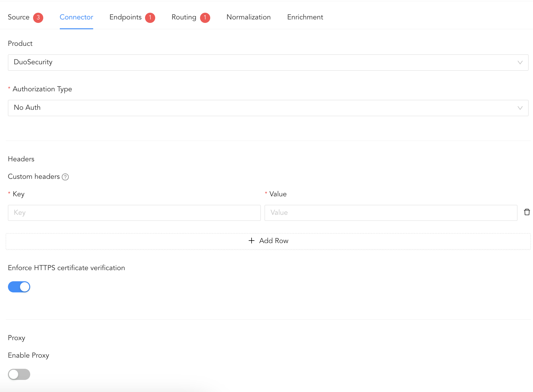Switch to the Source tab
This screenshot has height=392, width=533.
click(18, 17)
